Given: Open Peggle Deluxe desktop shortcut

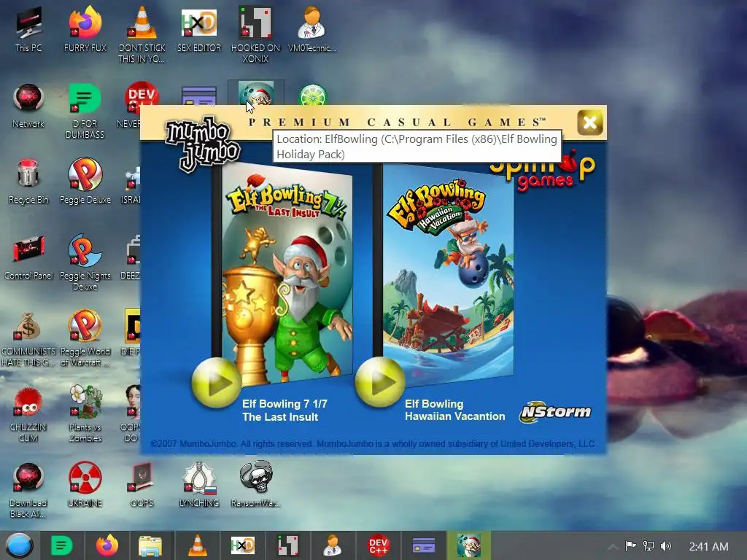Looking at the screenshot, I should (x=85, y=182).
